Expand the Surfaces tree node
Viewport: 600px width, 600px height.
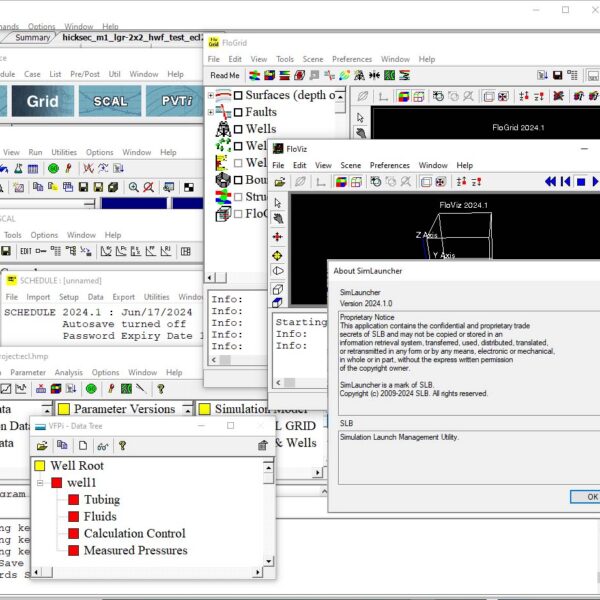click(x=210, y=95)
